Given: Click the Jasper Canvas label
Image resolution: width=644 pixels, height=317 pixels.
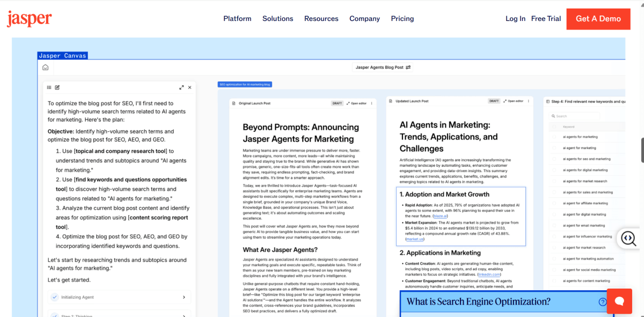Looking at the screenshot, I should 62,55.
